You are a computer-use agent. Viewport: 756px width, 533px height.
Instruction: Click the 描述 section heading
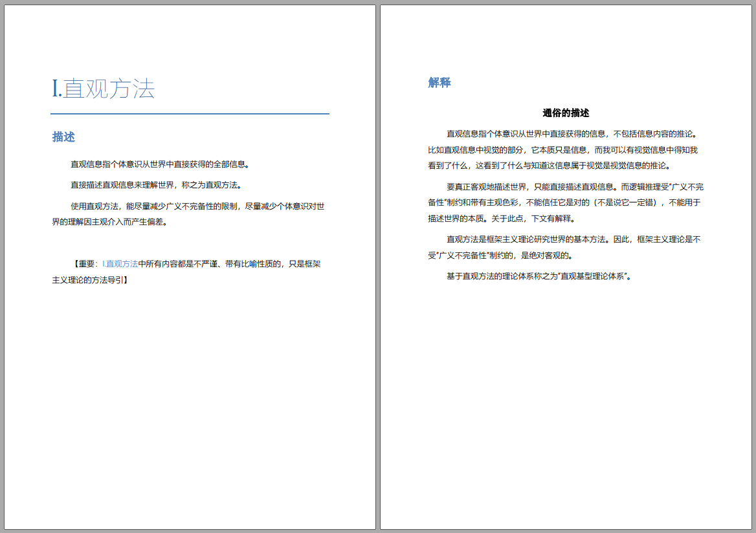coord(63,137)
